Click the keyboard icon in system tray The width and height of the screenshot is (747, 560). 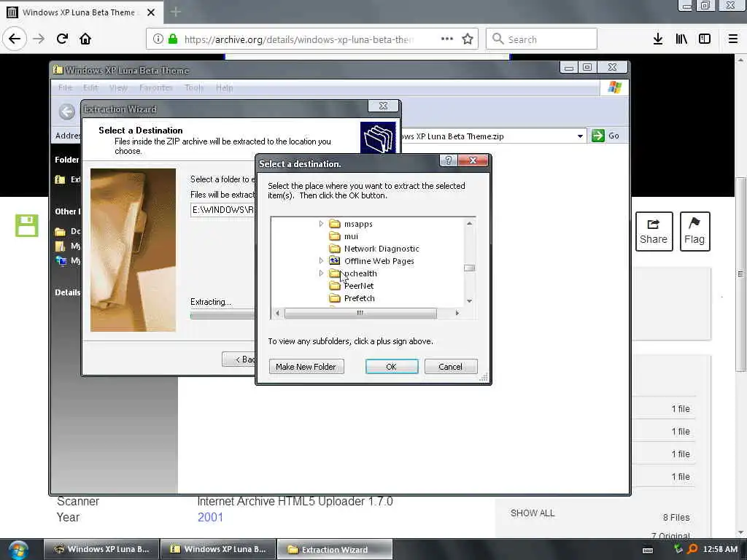click(x=648, y=551)
